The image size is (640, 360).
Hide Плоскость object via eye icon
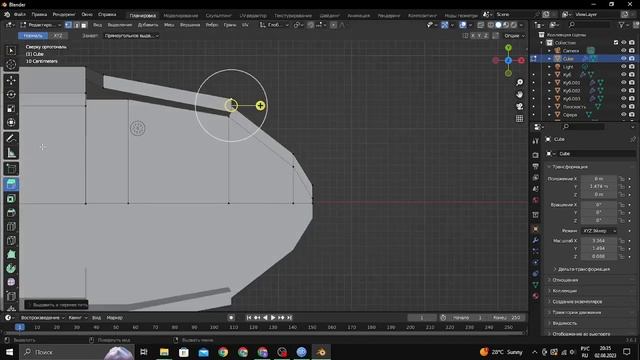[623, 107]
